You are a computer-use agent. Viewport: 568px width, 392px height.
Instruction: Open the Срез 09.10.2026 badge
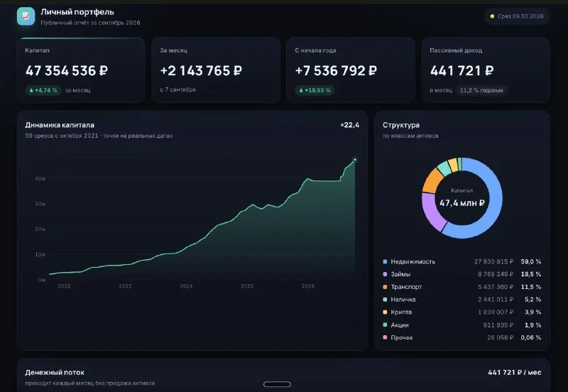[x=517, y=16]
